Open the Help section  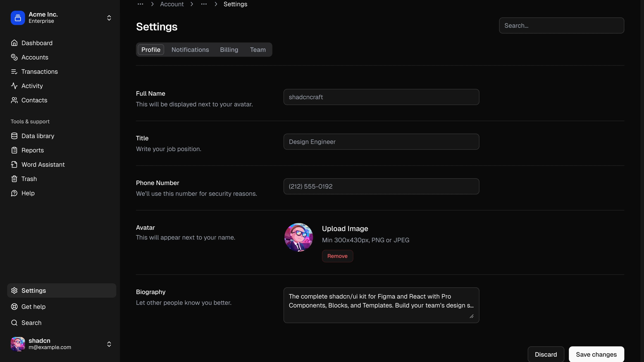(28, 193)
